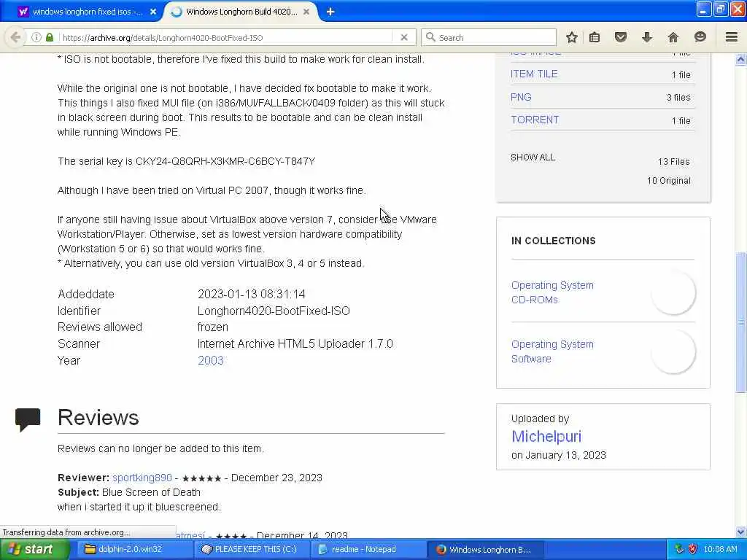Viewport: 747px width, 560px height.
Task: Save page to Pocket icon
Action: pos(620,37)
